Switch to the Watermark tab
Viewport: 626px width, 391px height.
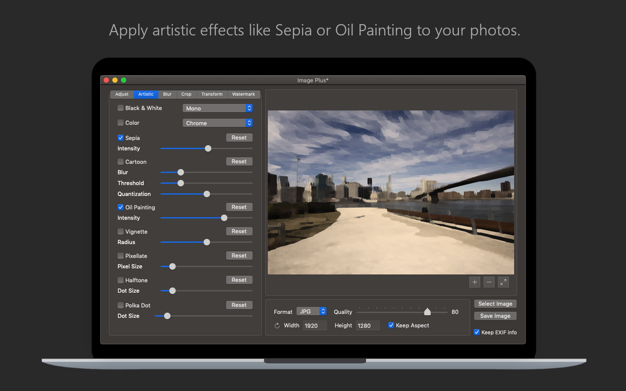point(244,94)
